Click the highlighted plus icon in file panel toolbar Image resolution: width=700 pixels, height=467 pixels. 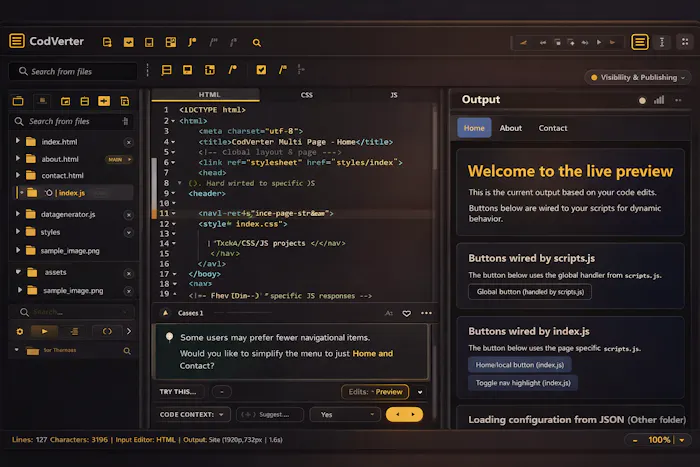point(104,101)
